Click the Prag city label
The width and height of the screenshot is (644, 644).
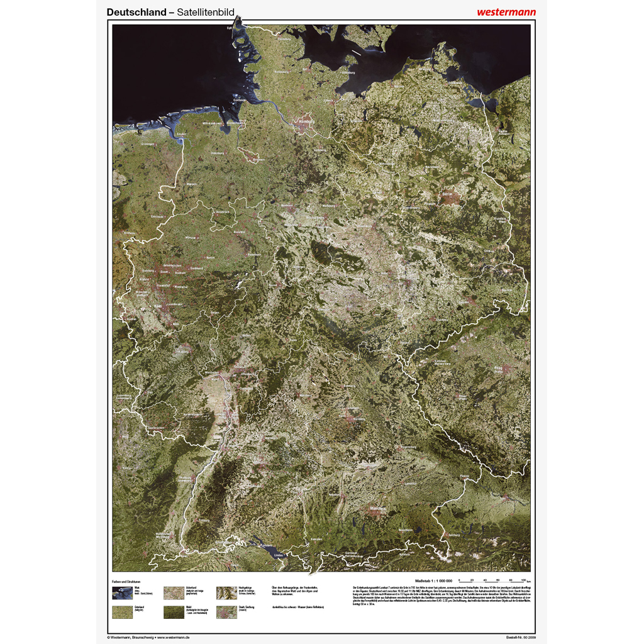point(498,369)
